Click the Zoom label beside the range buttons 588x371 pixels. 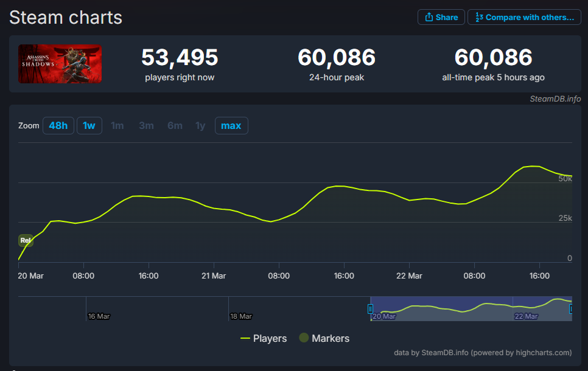click(29, 125)
